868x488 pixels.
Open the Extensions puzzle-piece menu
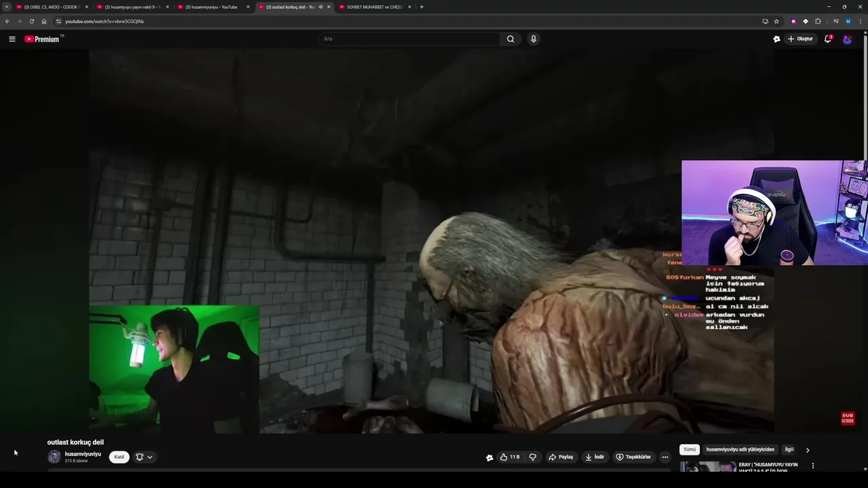[818, 21]
